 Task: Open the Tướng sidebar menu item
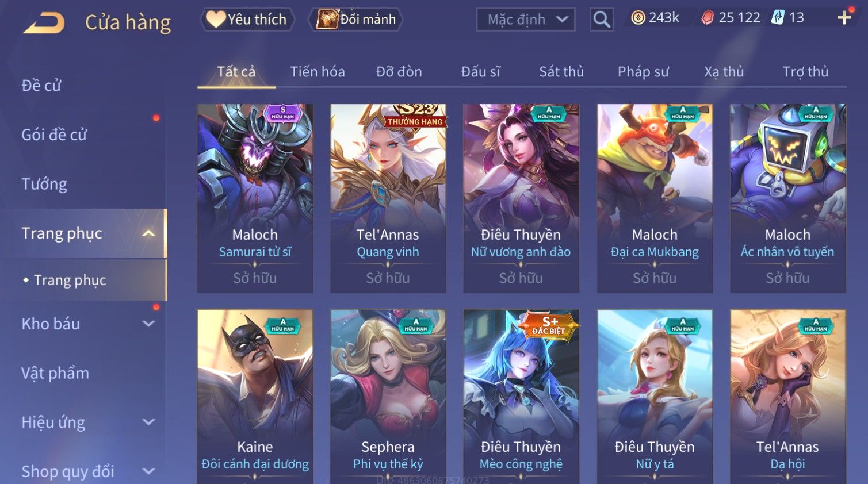click(44, 184)
